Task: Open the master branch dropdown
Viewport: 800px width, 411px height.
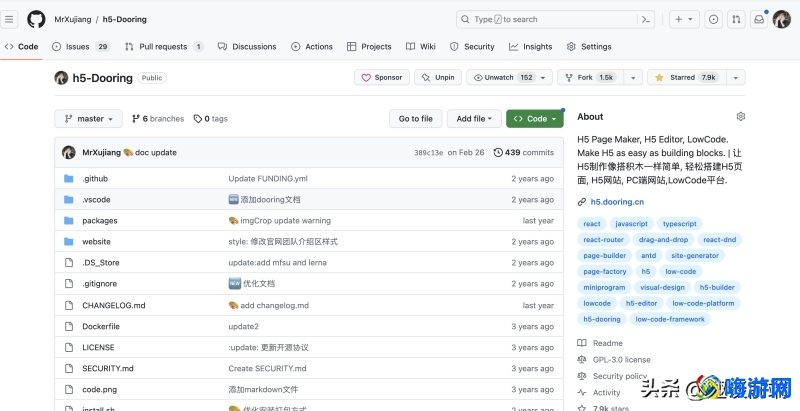Action: [x=88, y=118]
